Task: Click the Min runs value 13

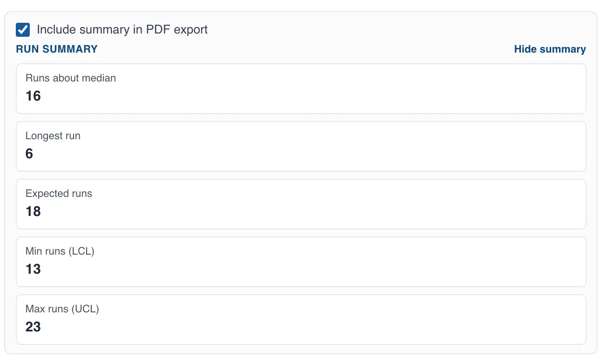Action: [x=33, y=269]
